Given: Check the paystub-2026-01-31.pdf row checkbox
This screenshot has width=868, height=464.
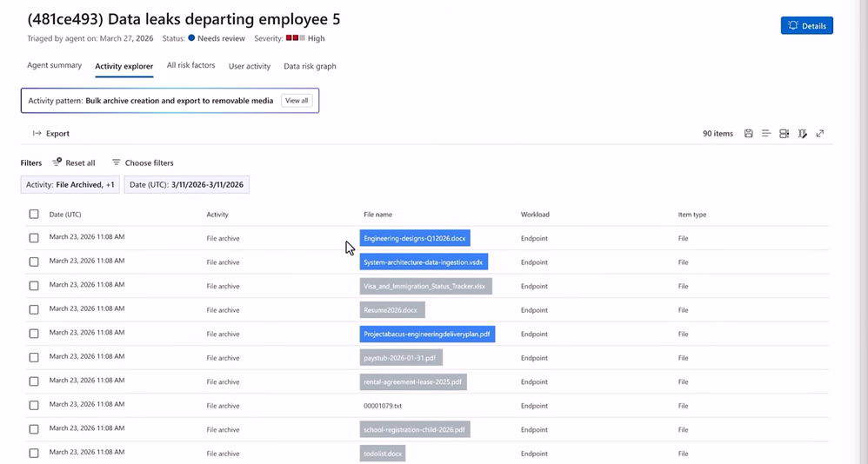Looking at the screenshot, I should point(34,357).
